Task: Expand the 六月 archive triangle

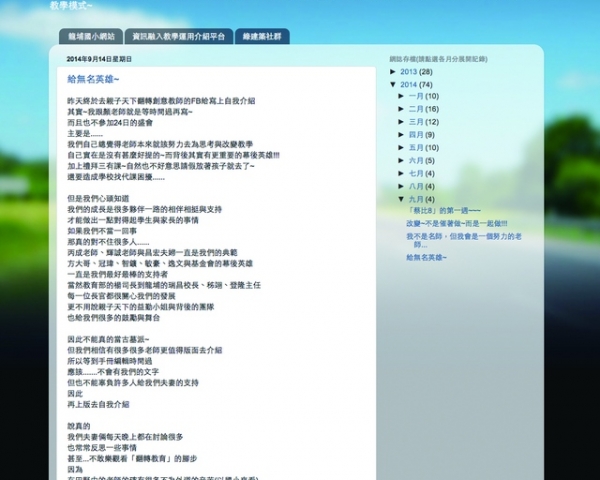Action: [x=401, y=160]
